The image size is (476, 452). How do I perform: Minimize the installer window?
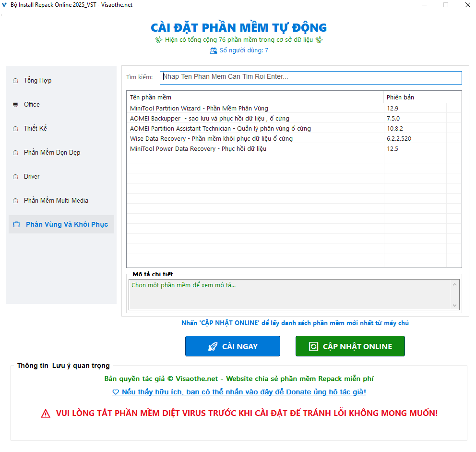(424, 5)
